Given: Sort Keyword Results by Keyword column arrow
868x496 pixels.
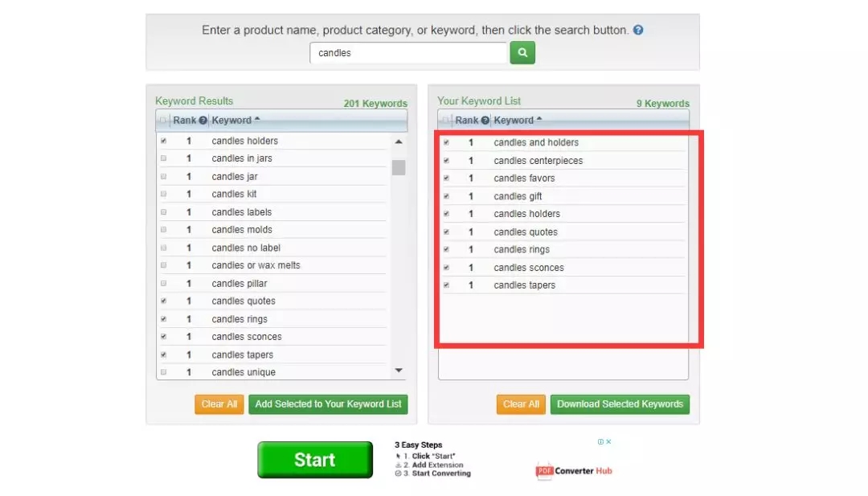Looking at the screenshot, I should (x=257, y=120).
